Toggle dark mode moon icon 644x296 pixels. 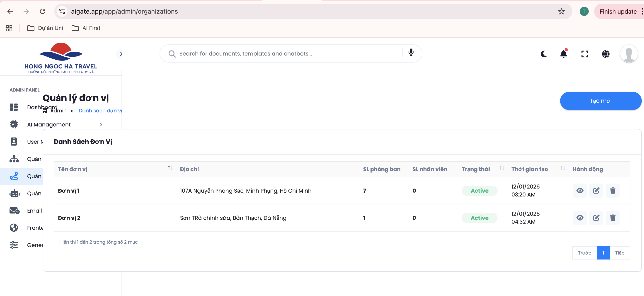[x=544, y=54]
